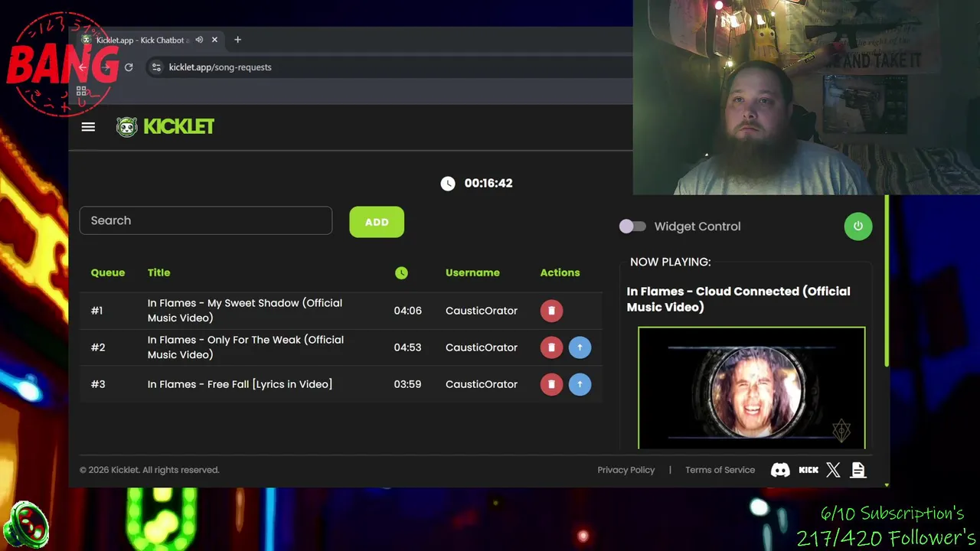
Task: Click the #2 queue number
Action: click(98, 347)
